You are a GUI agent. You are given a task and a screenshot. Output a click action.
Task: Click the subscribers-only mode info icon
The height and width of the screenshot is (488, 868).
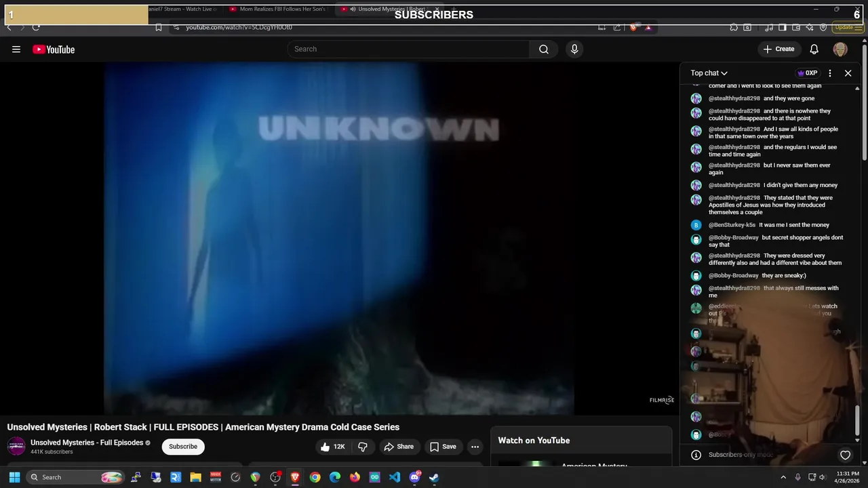(696, 455)
